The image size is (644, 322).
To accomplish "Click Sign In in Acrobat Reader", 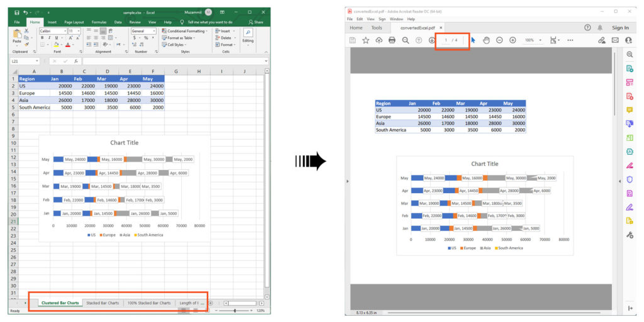I will point(620,28).
